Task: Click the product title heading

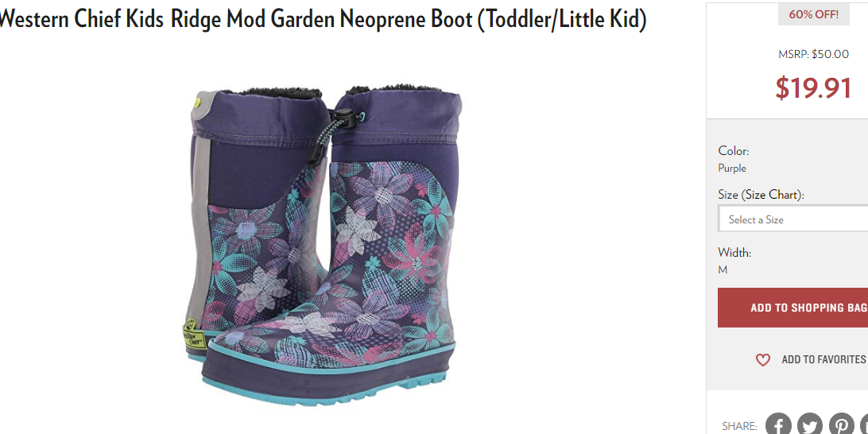Action: 322,19
